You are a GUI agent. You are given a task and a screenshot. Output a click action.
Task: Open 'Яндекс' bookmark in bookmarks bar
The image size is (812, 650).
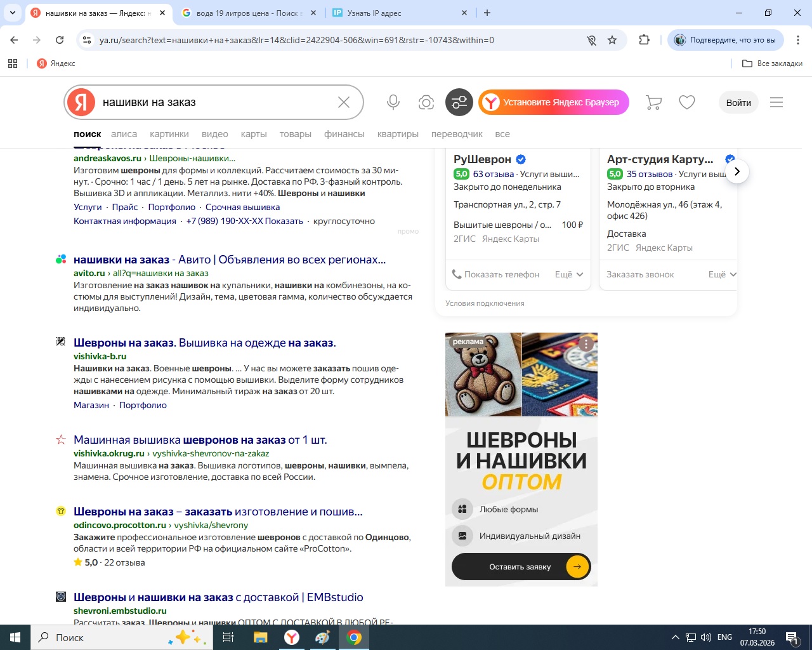[56, 63]
